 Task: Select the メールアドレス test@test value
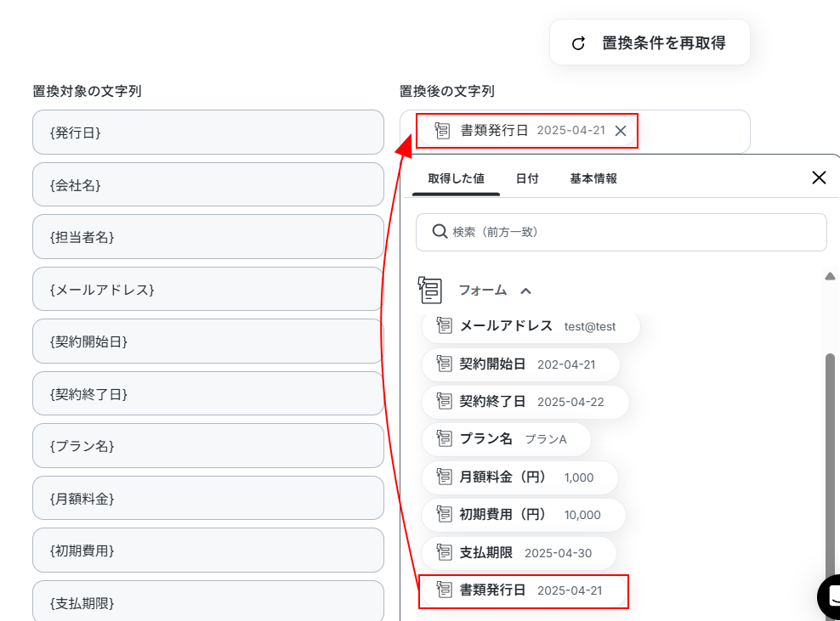click(531, 326)
